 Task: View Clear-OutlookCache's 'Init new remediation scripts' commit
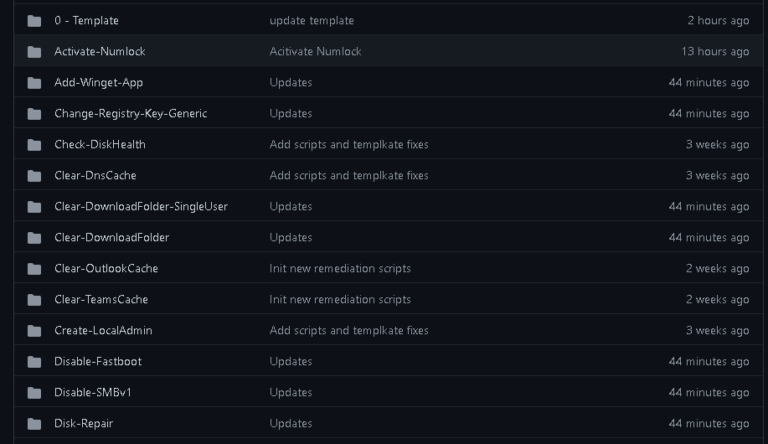[339, 269]
